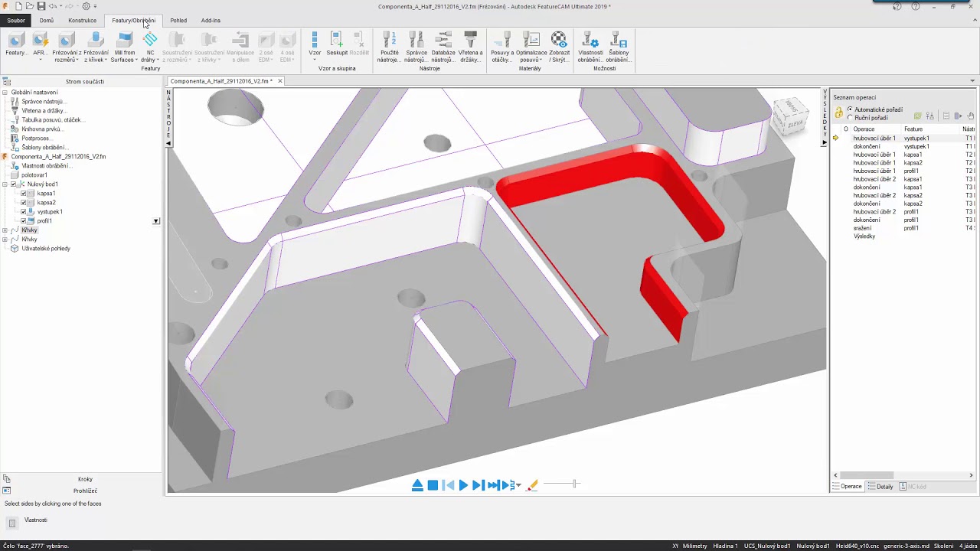Viewport: 980px width, 551px height.
Task: Select sražení operation row
Action: (903, 228)
